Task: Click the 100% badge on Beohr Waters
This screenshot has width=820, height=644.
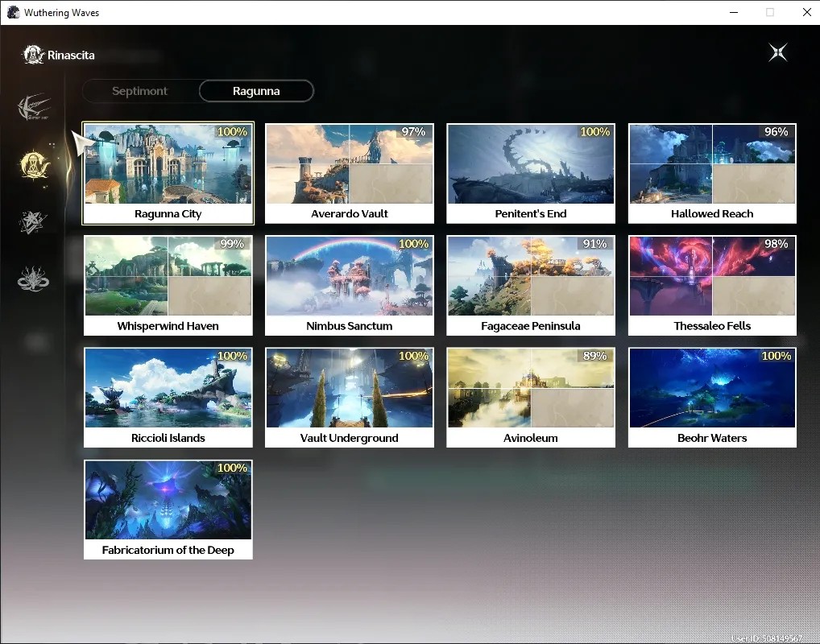Action: [x=777, y=356]
